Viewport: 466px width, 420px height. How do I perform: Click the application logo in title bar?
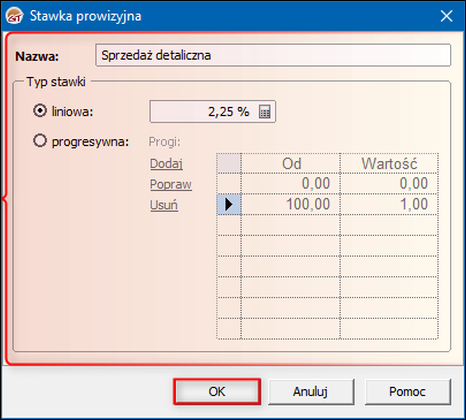14,16
